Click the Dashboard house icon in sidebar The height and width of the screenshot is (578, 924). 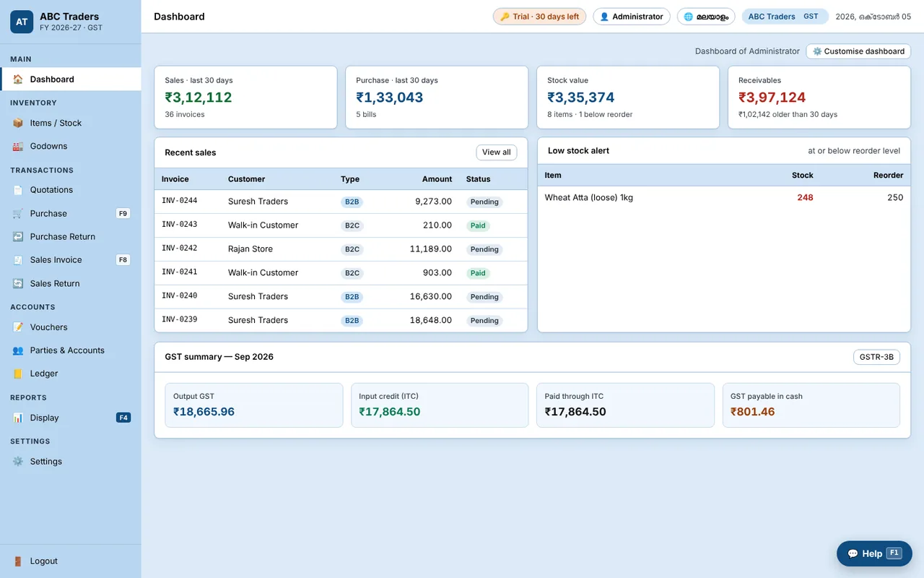[x=18, y=79]
